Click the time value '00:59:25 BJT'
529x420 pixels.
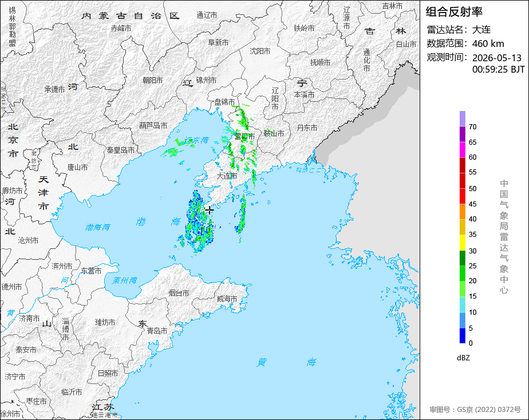tap(498, 69)
